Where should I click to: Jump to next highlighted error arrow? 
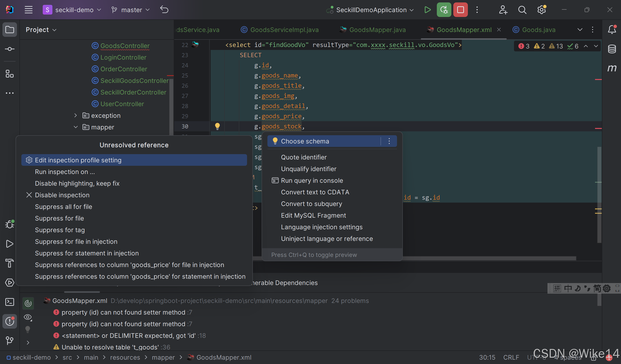point(596,46)
